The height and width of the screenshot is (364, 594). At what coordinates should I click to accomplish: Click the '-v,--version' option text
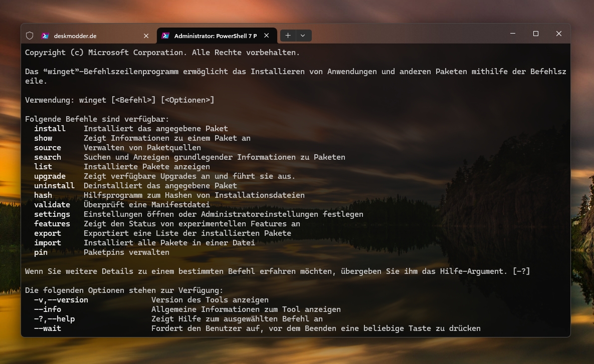[61, 300]
